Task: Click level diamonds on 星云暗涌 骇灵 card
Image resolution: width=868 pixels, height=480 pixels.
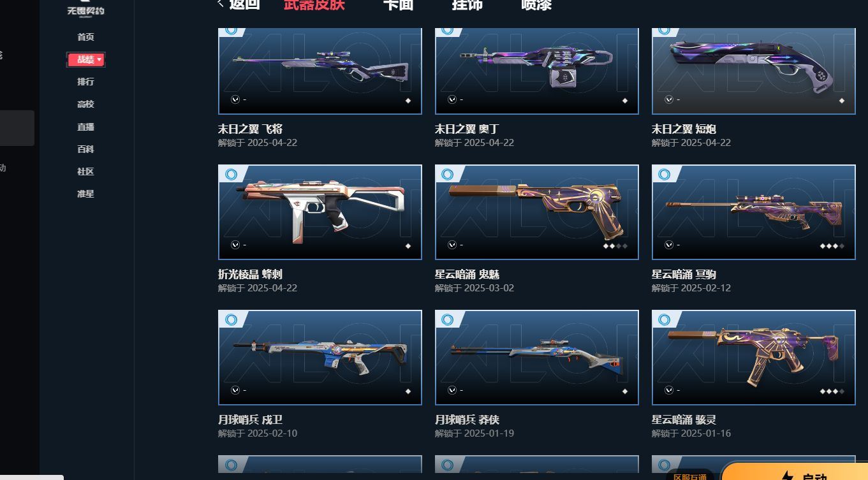Action: tap(832, 391)
